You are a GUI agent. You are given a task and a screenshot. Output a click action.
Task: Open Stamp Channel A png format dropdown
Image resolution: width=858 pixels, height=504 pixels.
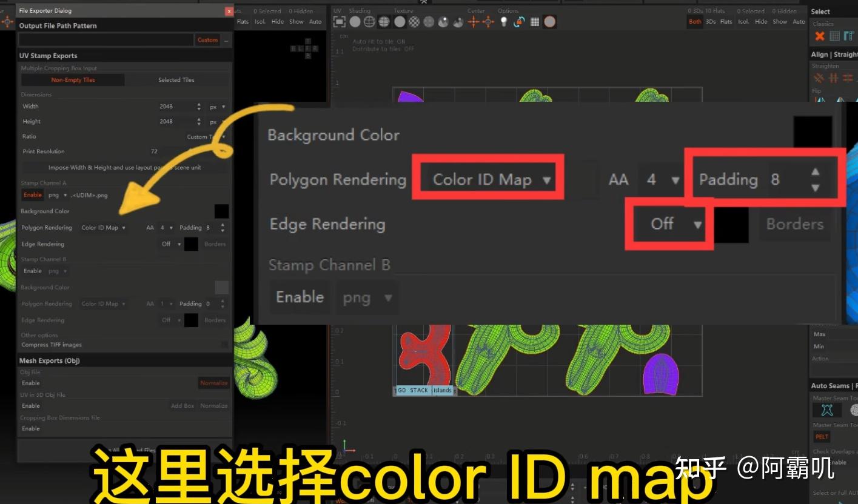click(x=58, y=195)
